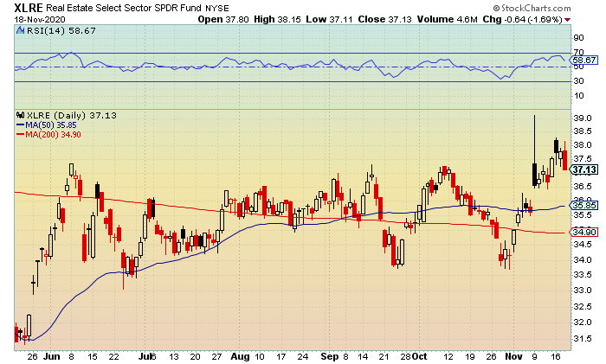Click the tall-wick candlestick near Nov 9
This screenshot has width=606, height=364.
[x=535, y=151]
